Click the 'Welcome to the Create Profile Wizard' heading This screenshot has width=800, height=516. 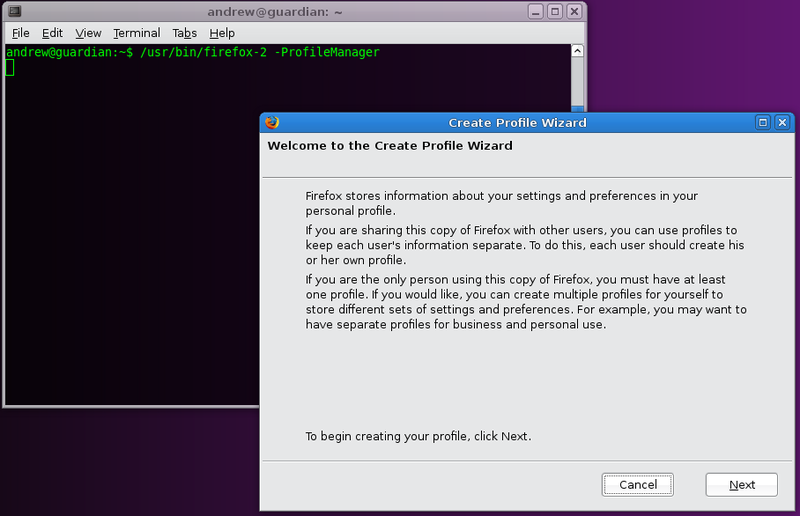[x=390, y=146]
